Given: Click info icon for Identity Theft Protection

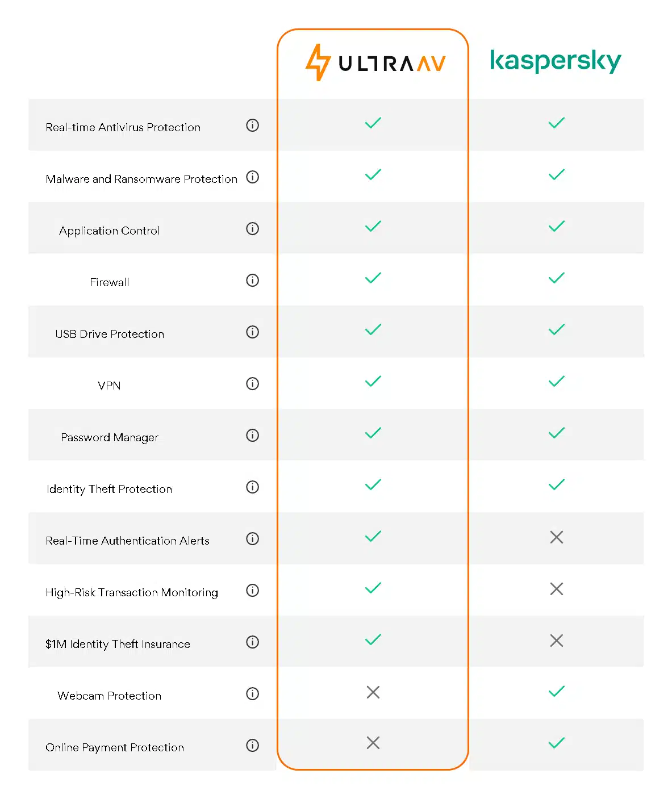Looking at the screenshot, I should pos(253,487).
